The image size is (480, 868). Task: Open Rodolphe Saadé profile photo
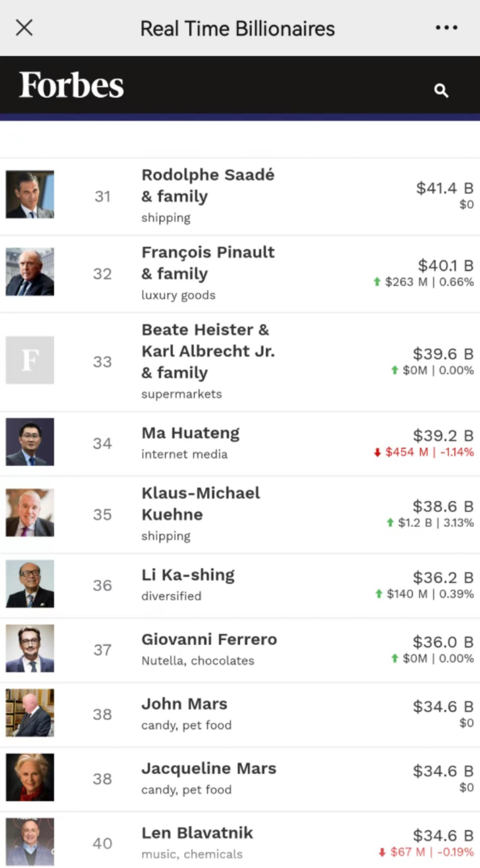pos(30,194)
